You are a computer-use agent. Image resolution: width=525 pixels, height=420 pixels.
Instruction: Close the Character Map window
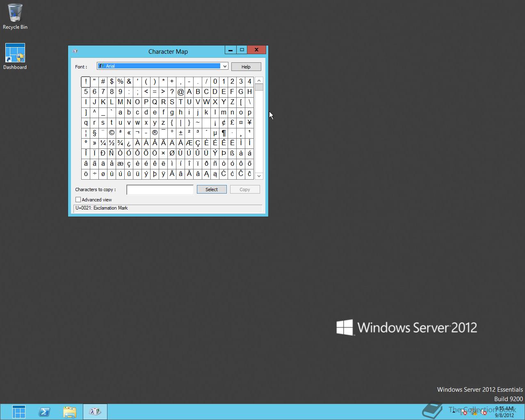click(257, 50)
